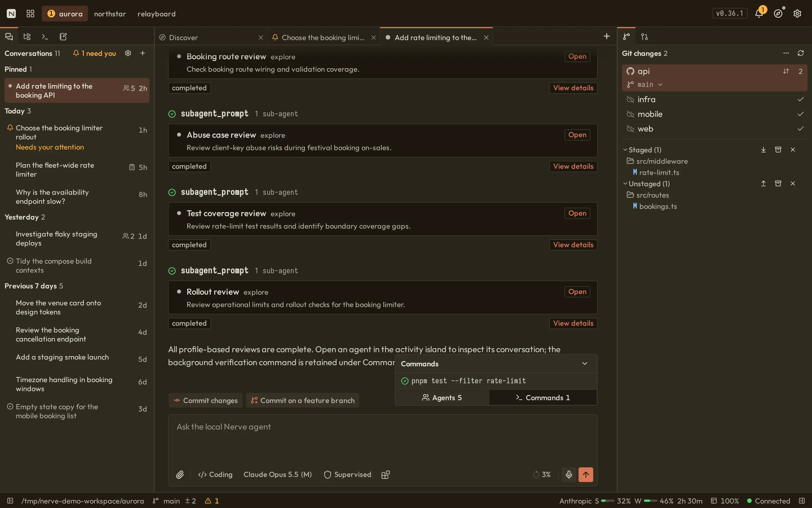Open the Coding mode selector
The image size is (812, 508).
coord(215,474)
